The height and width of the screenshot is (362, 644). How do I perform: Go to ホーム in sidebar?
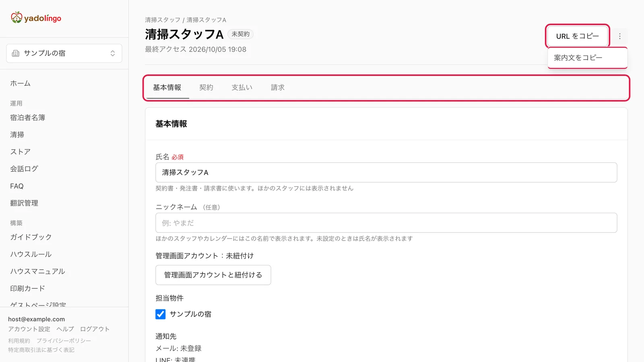pyautogui.click(x=21, y=83)
